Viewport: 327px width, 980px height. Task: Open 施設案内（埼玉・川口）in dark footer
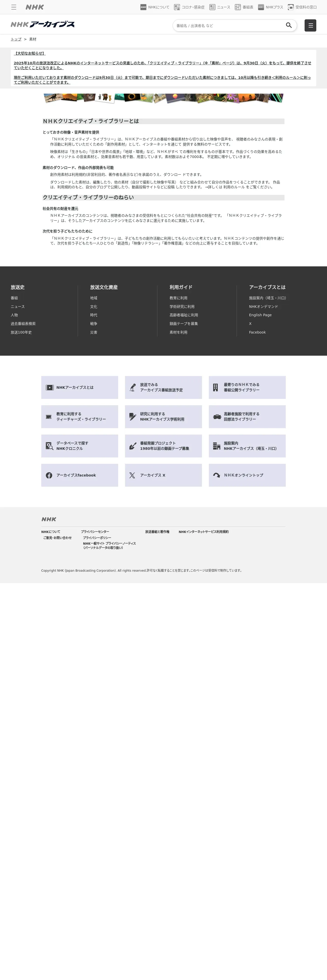tap(268, 298)
